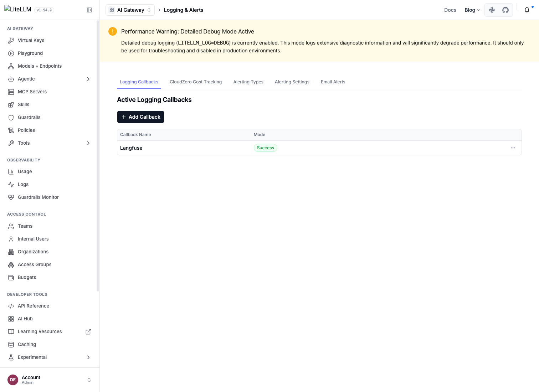Open the Langfuse row actions menu
The width and height of the screenshot is (539, 392).
click(x=513, y=148)
